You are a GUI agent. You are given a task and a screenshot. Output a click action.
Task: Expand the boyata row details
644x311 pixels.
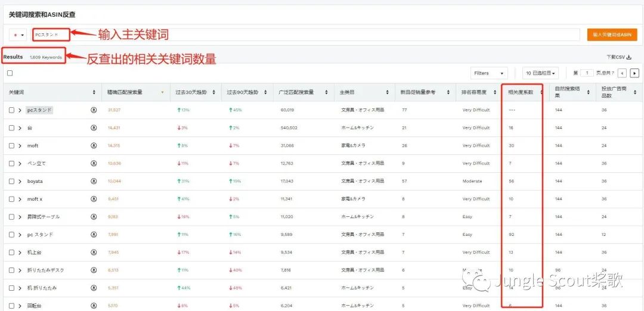click(x=20, y=181)
